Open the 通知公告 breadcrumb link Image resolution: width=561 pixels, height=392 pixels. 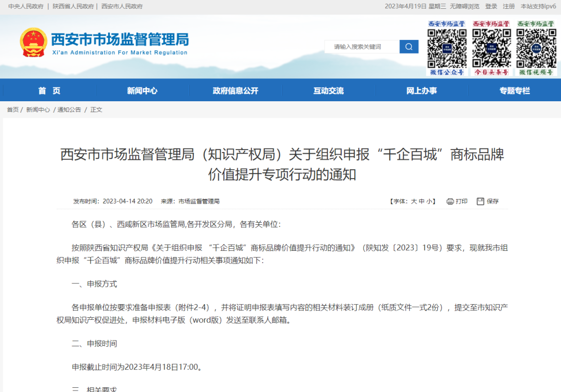[69, 110]
